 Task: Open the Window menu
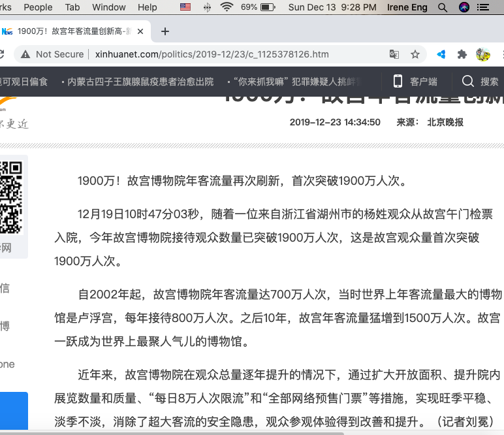click(x=108, y=7)
